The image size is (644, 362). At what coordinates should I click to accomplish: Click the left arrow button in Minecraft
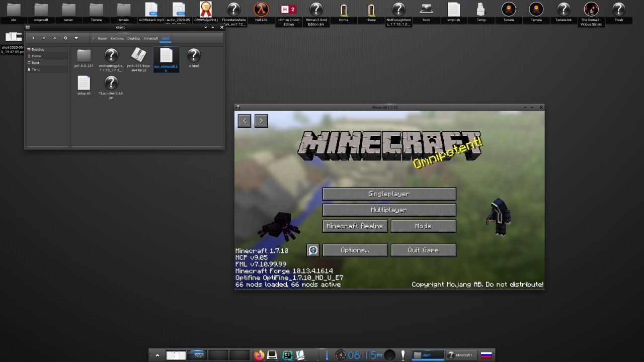click(245, 121)
